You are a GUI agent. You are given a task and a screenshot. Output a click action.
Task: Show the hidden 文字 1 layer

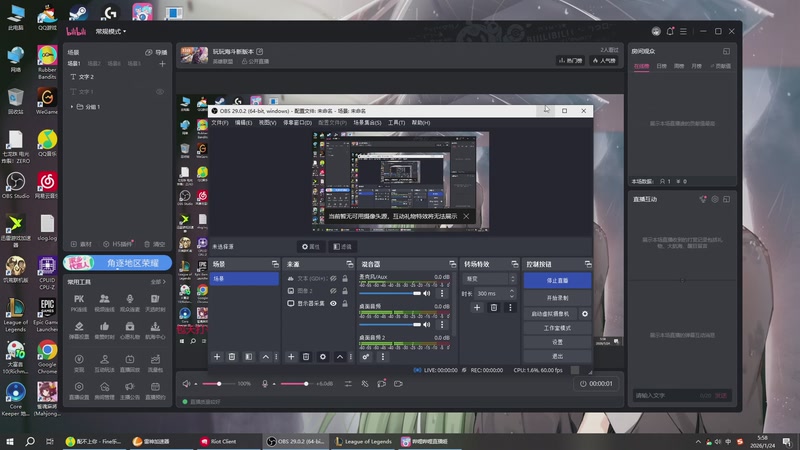160,92
